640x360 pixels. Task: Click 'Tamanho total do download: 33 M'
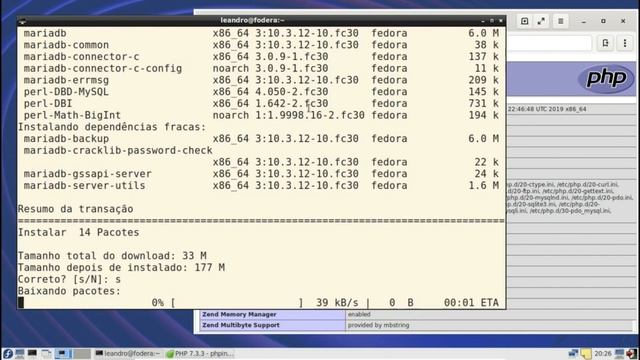click(112, 256)
